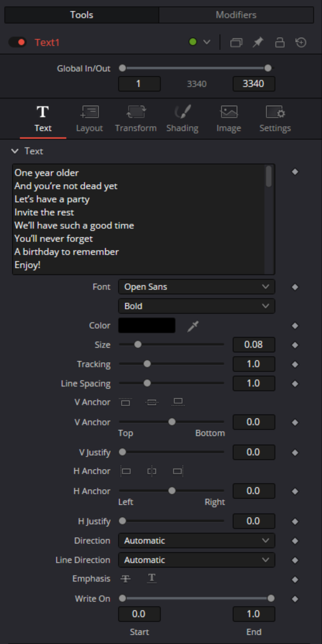Screen dimensions: 322x644
Task: Set V Anchor to bottom icon
Action: click(178, 402)
